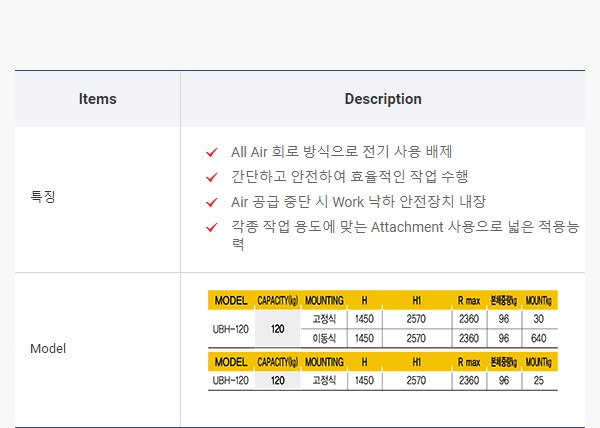Click the "640" mount weight value
Screen dimensions: 600x428
[x=539, y=338]
